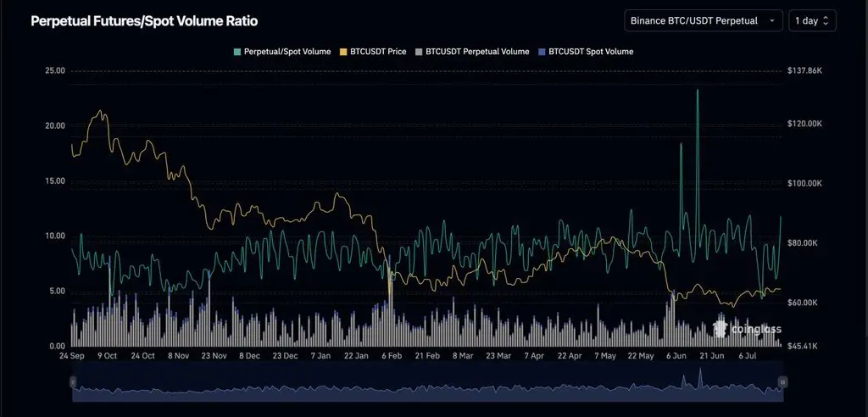
Task: Click the "24 Sep" date axis label
Action: point(72,356)
